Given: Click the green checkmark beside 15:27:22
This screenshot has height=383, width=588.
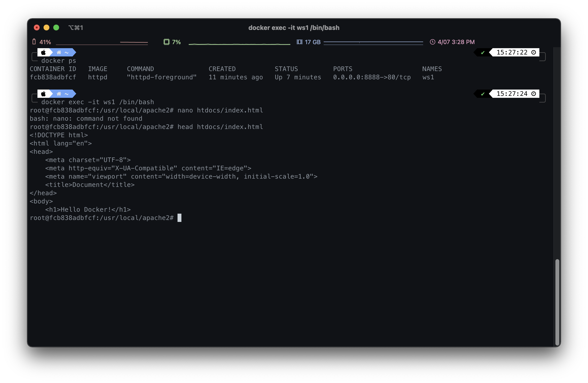Looking at the screenshot, I should click(483, 53).
